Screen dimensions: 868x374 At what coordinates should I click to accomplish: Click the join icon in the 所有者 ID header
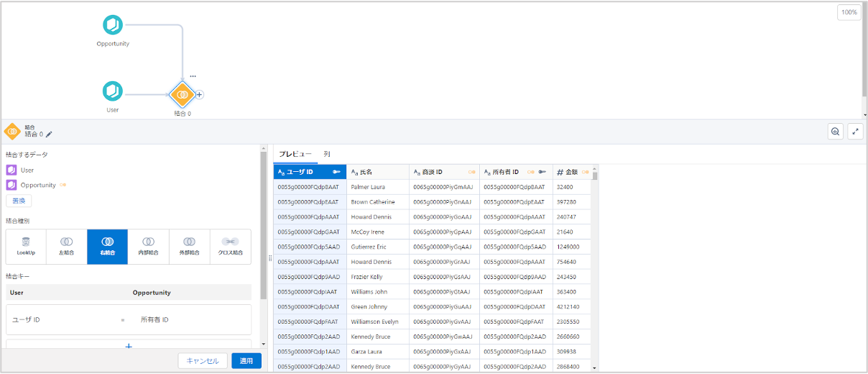(531, 172)
